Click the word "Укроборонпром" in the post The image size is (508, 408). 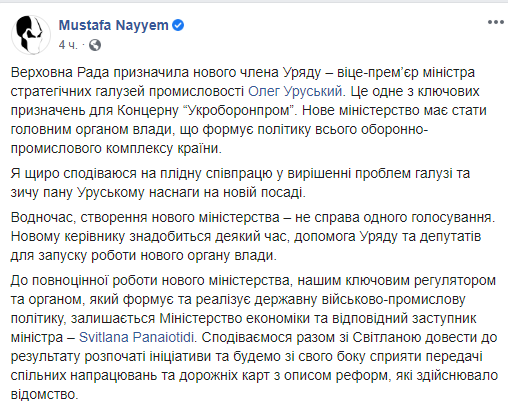(x=239, y=110)
